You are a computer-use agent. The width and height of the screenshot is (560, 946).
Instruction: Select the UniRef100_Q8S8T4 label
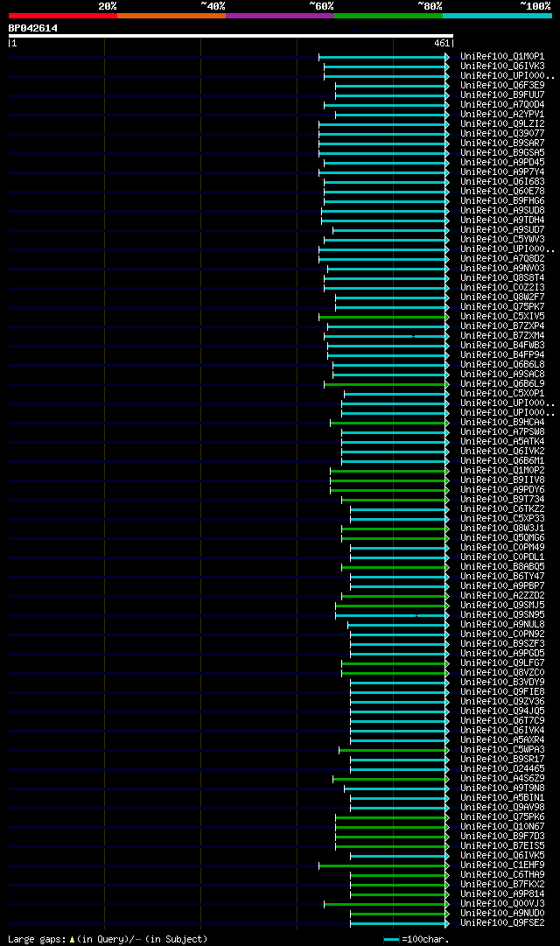coord(502,278)
